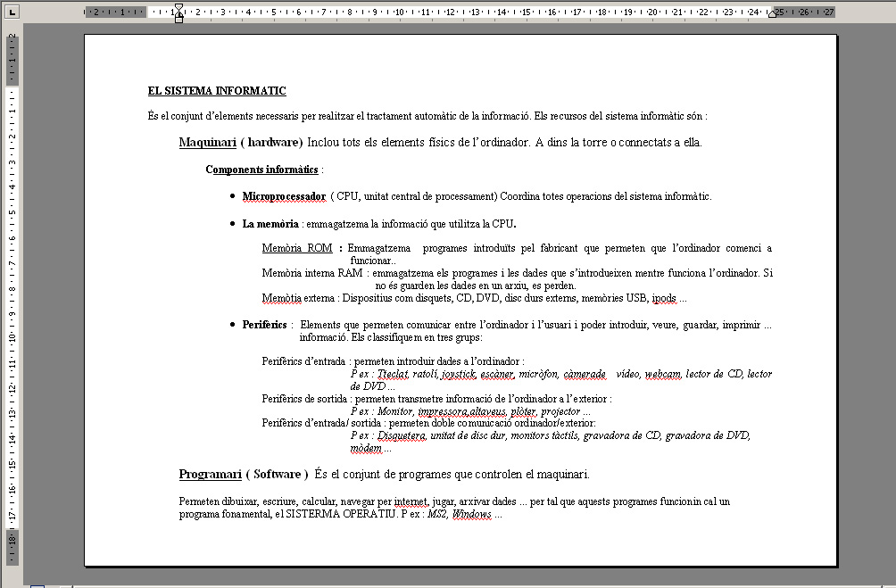Click the left indent square marker

coord(178,19)
